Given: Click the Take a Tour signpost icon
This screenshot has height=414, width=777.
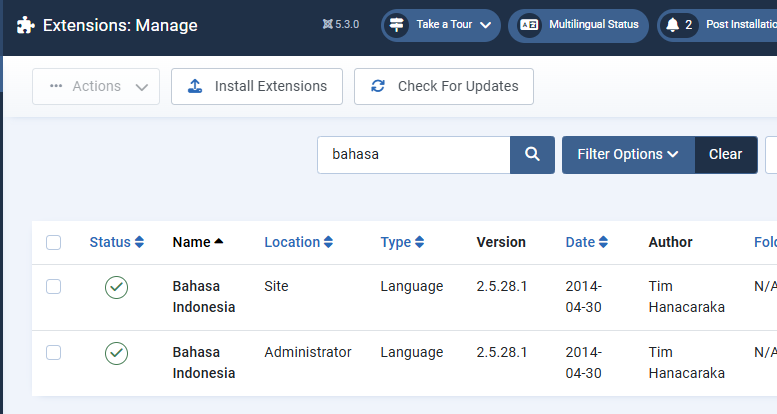Looking at the screenshot, I should coord(397,25).
